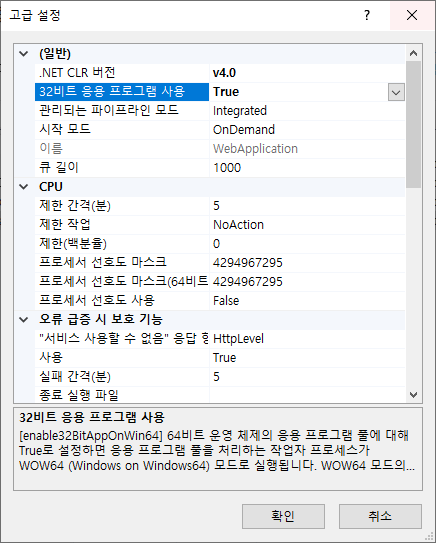Close the 고급 설정 dialog
436x543 pixels.
(412, 15)
